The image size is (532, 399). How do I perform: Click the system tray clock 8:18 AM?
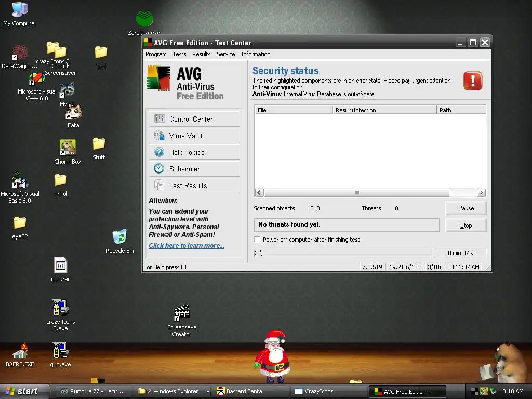coord(513,391)
